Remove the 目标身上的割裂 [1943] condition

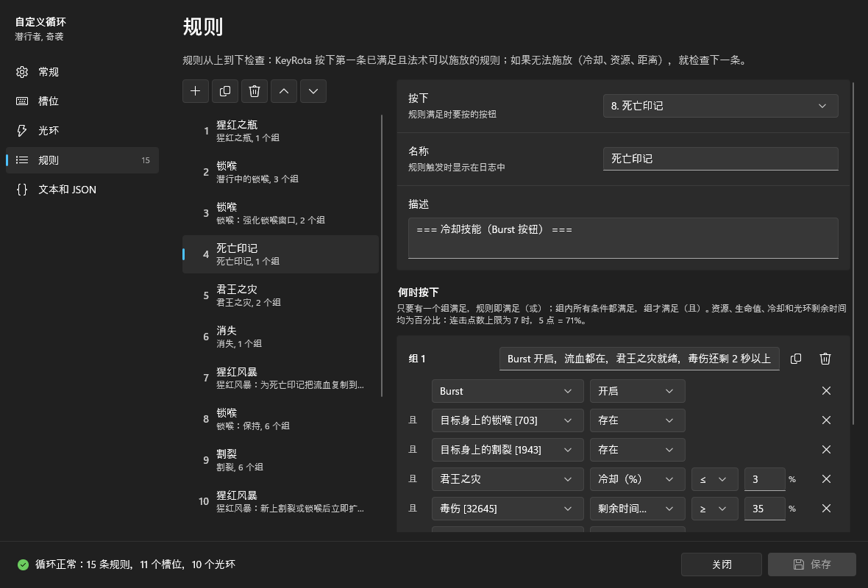tap(827, 450)
